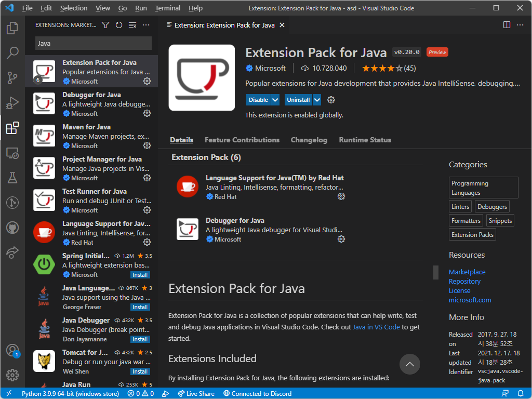Screen dimensions: 532x399
Task: Close the Extension Pack for Java tab
Action: 282,25
